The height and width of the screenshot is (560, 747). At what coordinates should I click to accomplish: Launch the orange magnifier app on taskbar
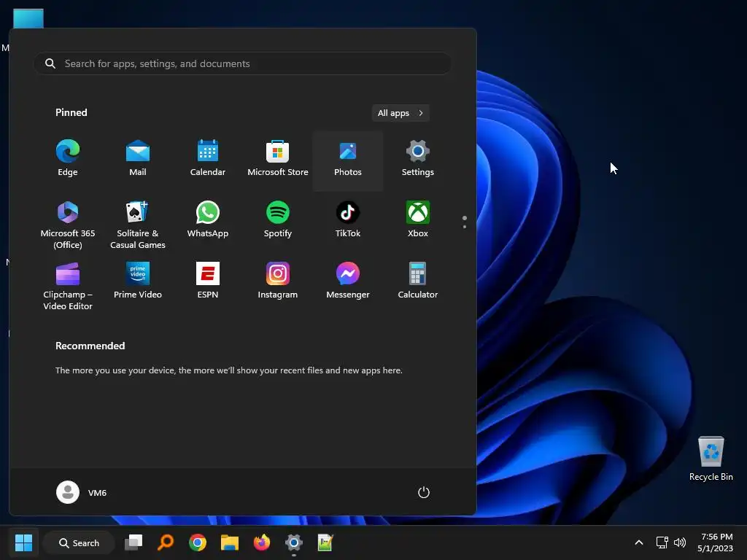click(166, 542)
